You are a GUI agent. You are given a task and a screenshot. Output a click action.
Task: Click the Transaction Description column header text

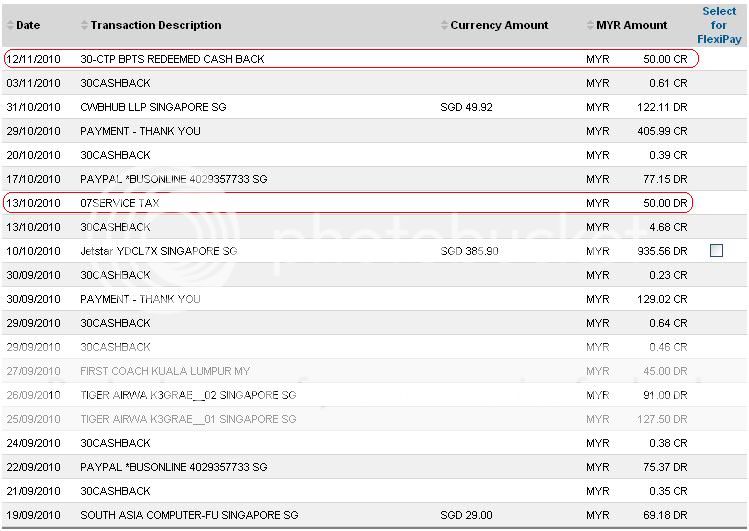point(156,25)
